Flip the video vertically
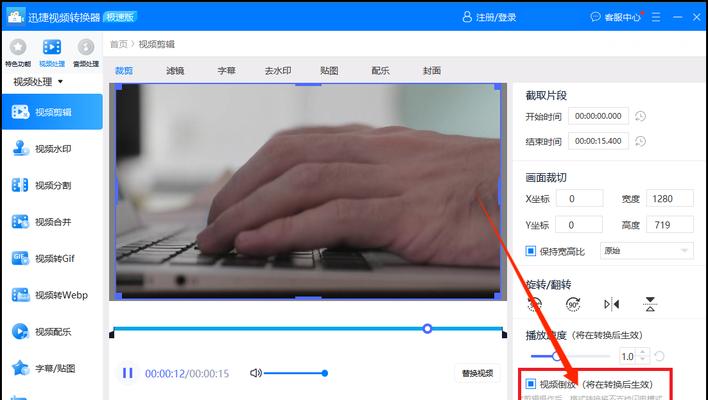Screen dimensions: 708x400 coord(650,304)
